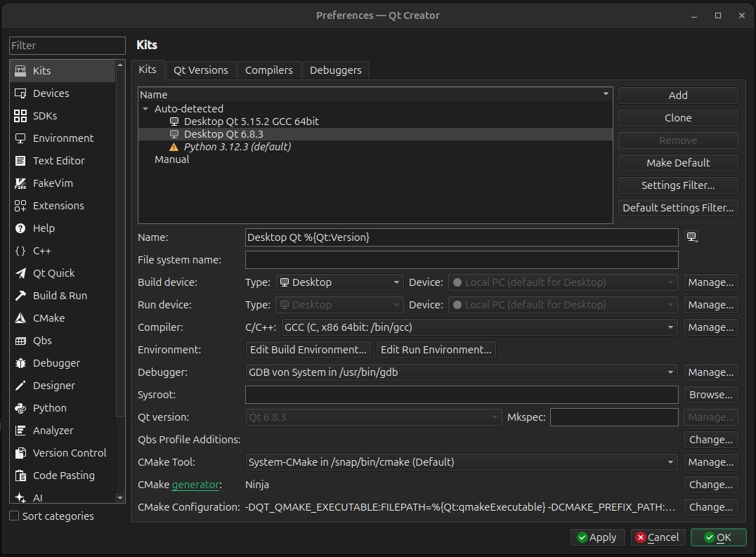Click the Clone button
The height and width of the screenshot is (557, 756).
pyautogui.click(x=678, y=118)
